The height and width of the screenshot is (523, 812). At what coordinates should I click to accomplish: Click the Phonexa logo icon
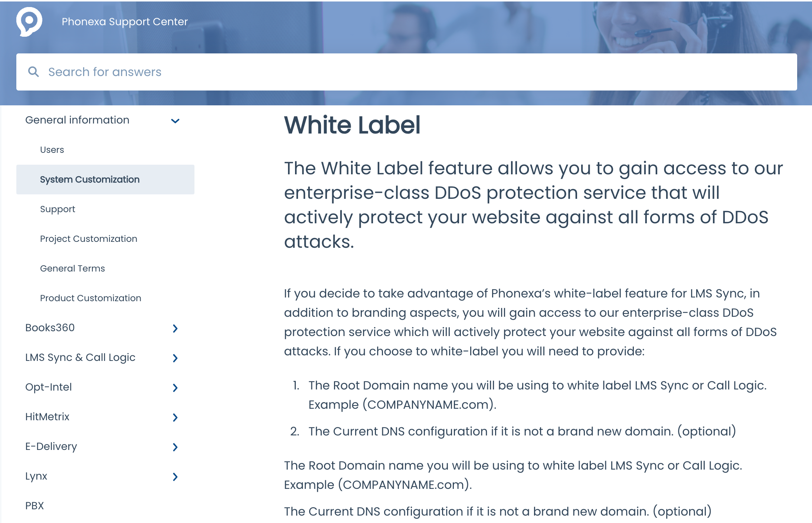30,21
